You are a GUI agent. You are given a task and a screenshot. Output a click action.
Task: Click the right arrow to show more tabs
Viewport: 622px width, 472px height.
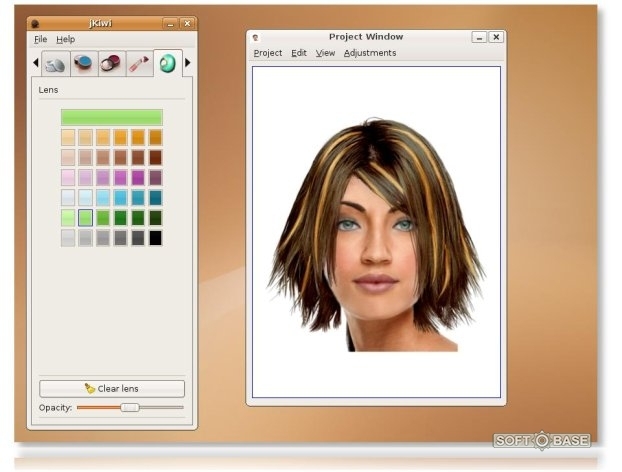188,62
